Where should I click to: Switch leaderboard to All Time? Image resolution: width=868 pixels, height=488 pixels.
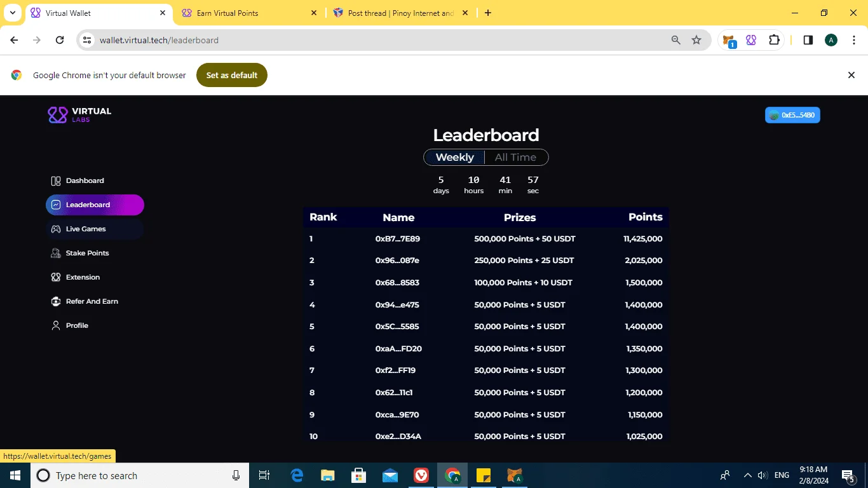(x=515, y=158)
